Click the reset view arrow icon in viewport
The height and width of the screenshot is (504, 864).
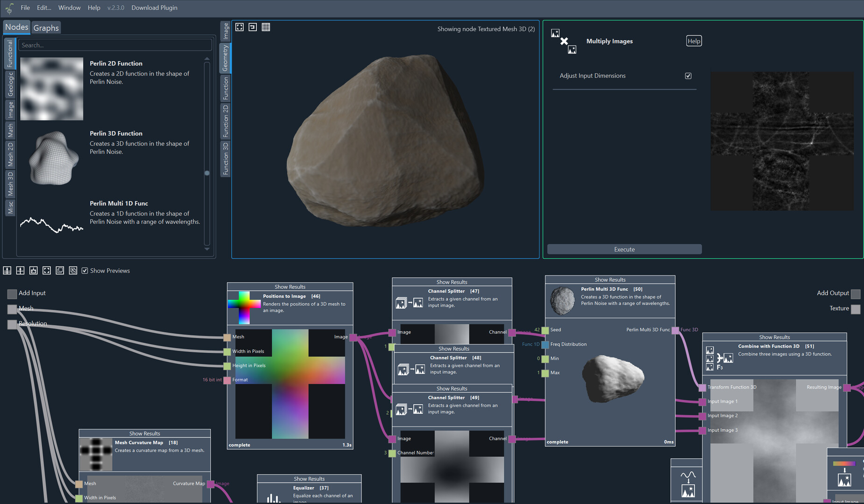coord(253,27)
